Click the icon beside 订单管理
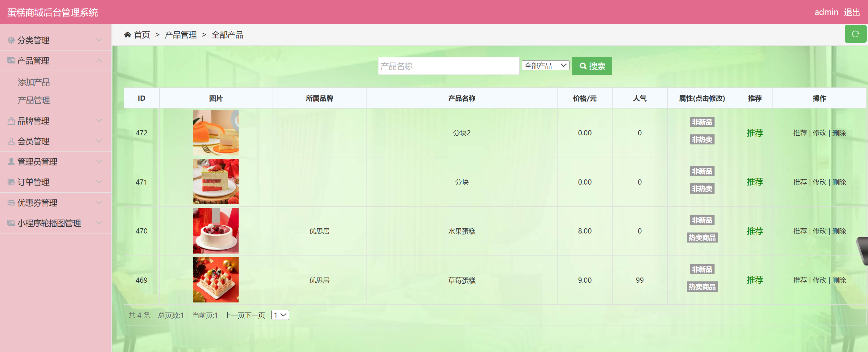This screenshot has height=352, width=868. point(11,182)
